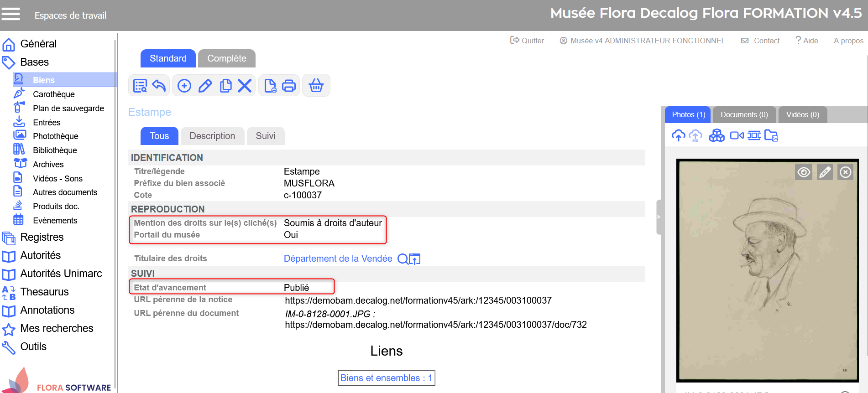The height and width of the screenshot is (393, 868).
Task: Expand the Thesaurus section in sidebar
Action: (44, 292)
